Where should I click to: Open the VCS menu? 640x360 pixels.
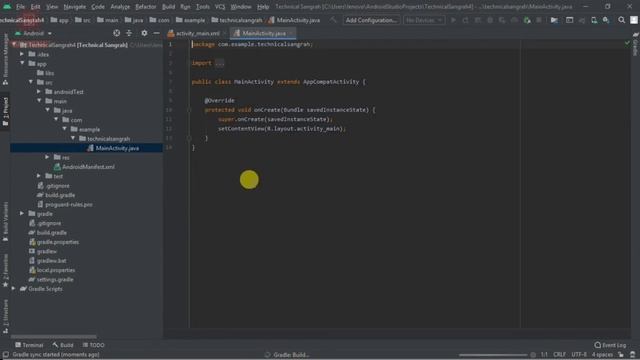[220, 7]
